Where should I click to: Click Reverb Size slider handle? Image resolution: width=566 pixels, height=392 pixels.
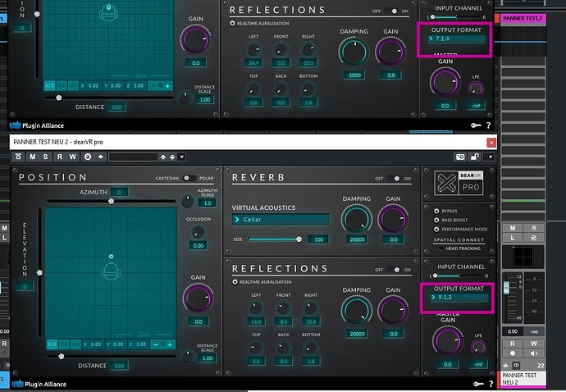tap(299, 239)
